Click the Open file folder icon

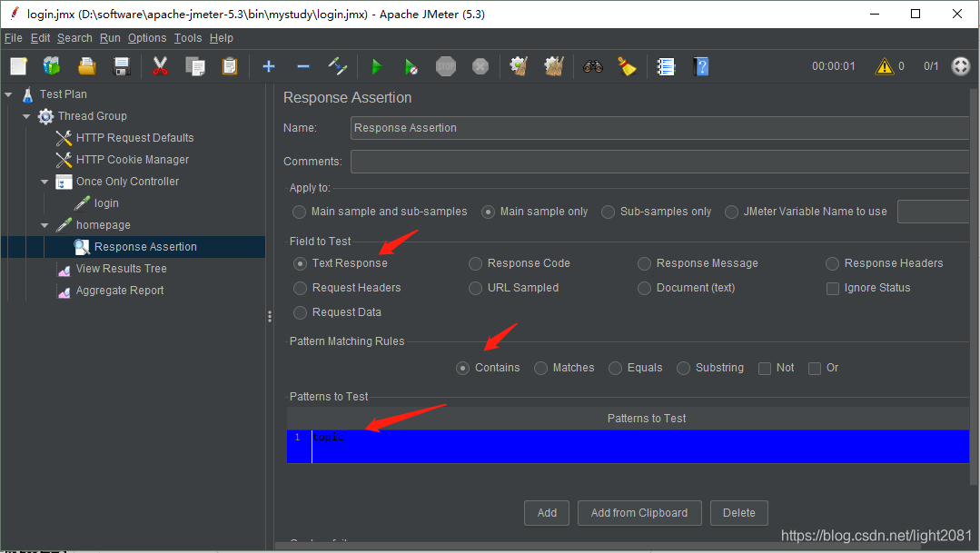(x=87, y=66)
